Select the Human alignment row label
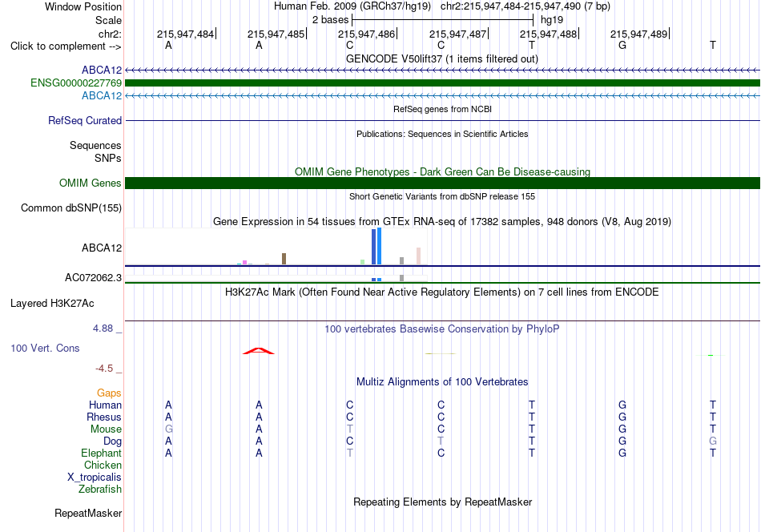 point(105,405)
